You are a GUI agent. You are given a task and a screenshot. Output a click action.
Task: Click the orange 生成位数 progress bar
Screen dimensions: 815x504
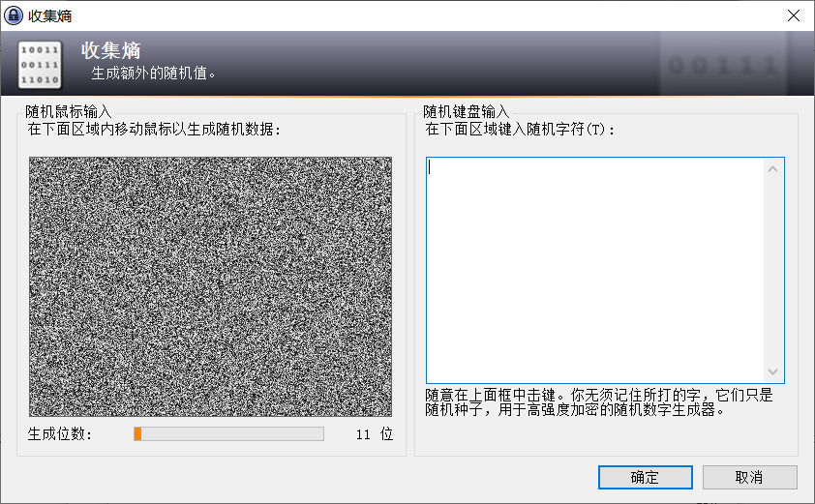[228, 434]
